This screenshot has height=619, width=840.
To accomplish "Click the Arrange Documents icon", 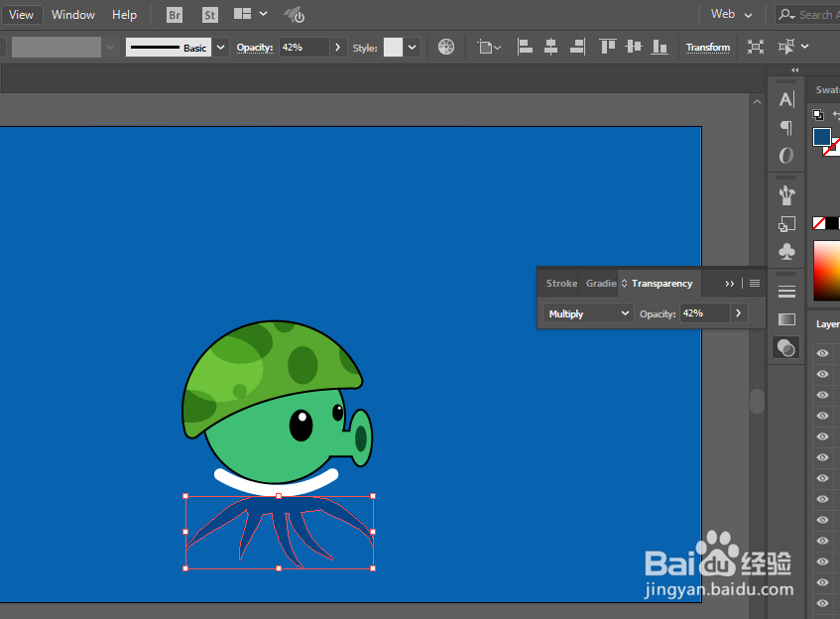I will 243,14.
